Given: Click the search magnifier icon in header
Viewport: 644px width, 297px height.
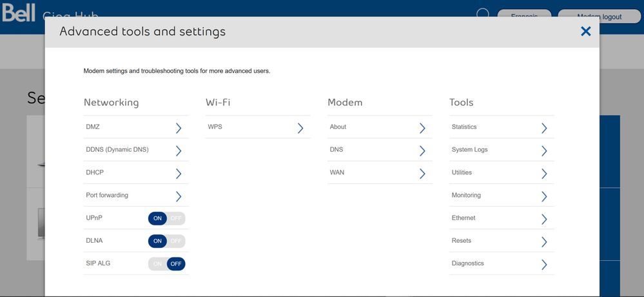Looking at the screenshot, I should 483,13.
